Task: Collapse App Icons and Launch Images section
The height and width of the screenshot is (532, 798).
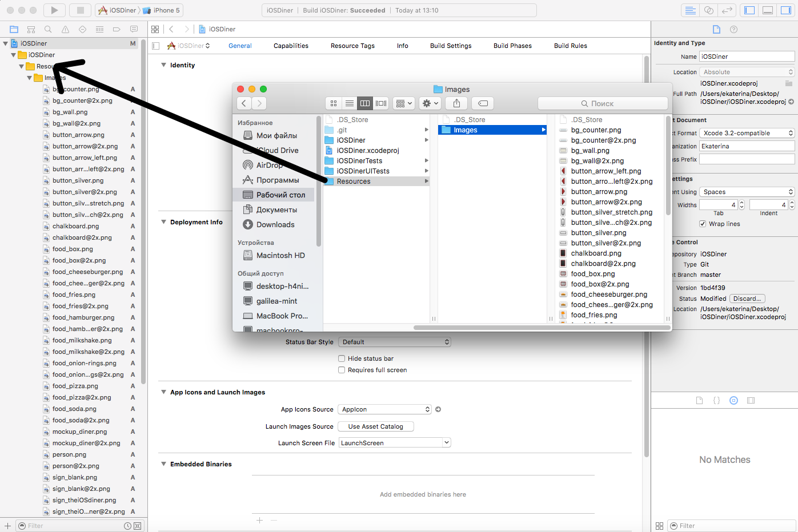Action: click(164, 392)
